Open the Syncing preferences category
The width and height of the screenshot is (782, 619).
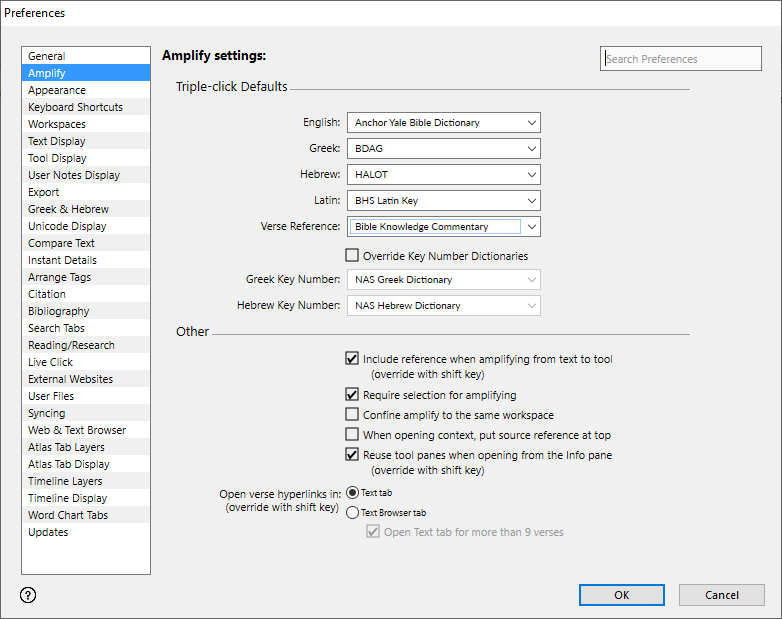click(47, 413)
